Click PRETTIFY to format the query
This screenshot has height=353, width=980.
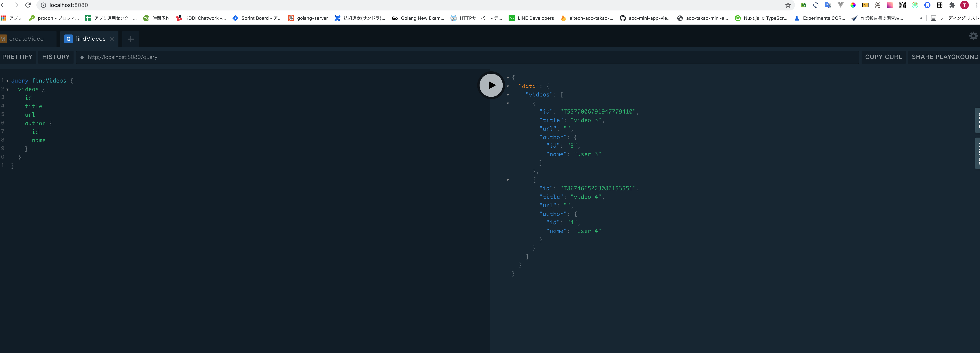pos(17,57)
